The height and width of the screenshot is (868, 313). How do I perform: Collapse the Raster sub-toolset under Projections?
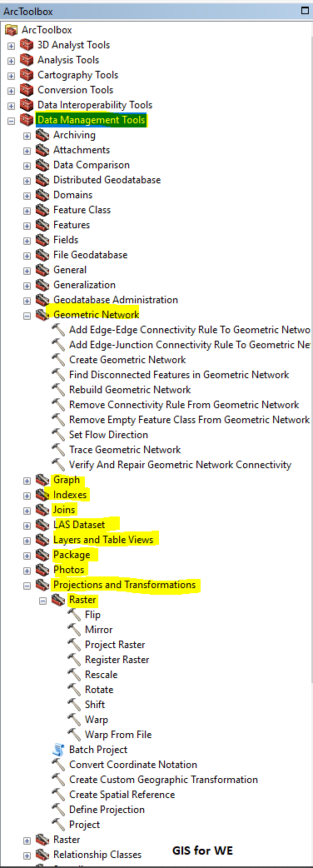coord(42,600)
